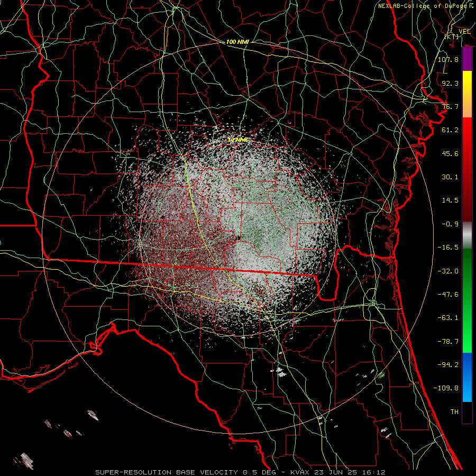Click the purple top segment of color scale
The image size is (476, 476).
(x=467, y=59)
